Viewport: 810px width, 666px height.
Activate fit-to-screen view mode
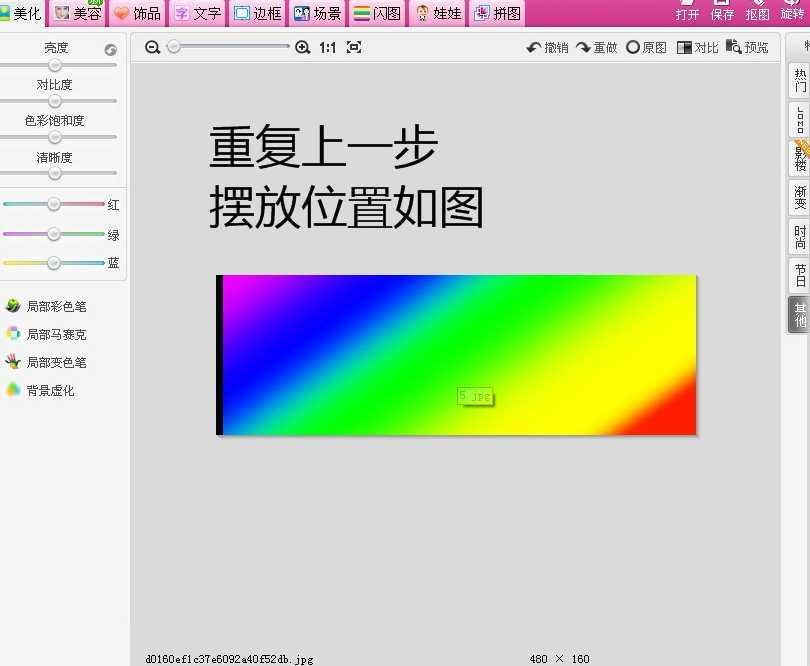[353, 46]
